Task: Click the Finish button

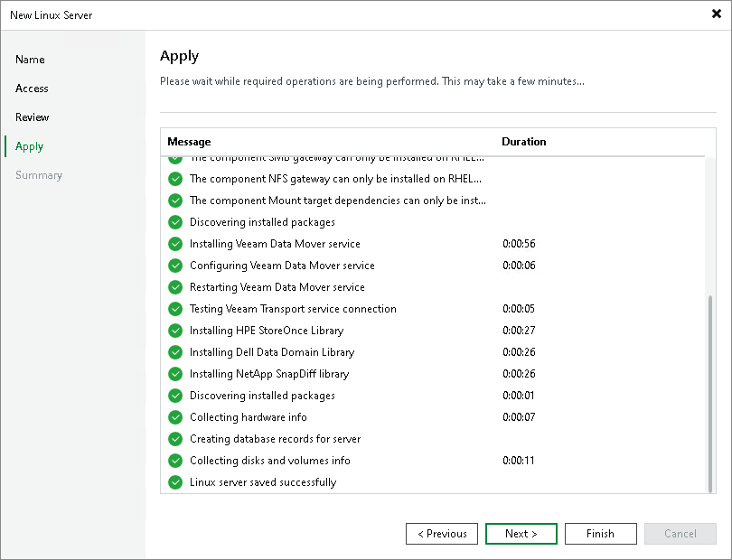Action: [600, 534]
